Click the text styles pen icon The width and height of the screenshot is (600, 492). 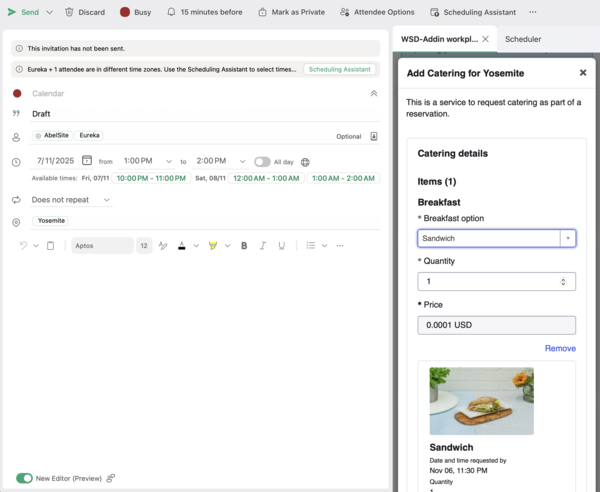(163, 246)
